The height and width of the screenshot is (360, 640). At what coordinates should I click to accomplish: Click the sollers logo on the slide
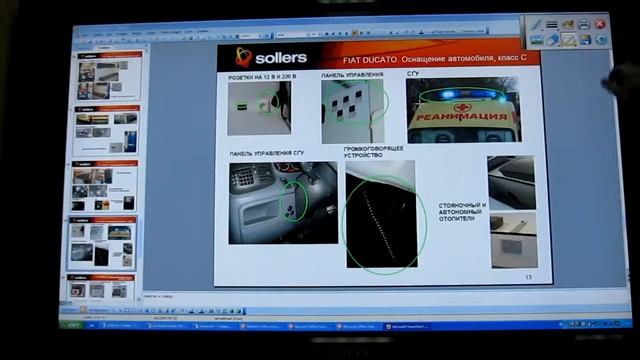point(271,58)
